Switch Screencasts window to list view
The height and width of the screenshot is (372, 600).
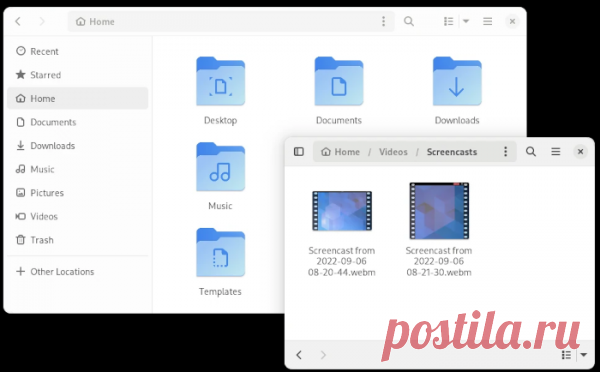click(566, 355)
